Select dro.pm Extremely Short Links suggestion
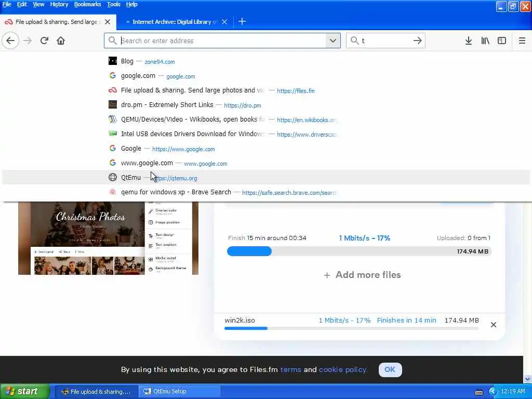 tap(265, 105)
